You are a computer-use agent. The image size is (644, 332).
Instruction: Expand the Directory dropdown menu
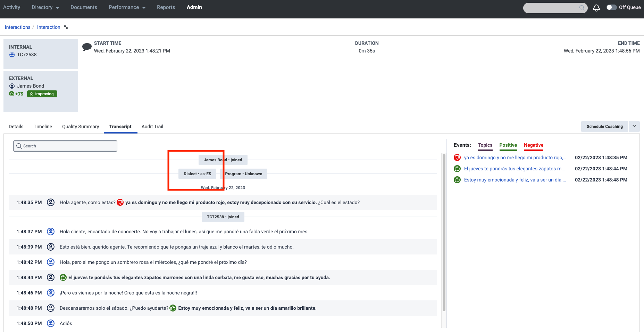click(x=45, y=7)
